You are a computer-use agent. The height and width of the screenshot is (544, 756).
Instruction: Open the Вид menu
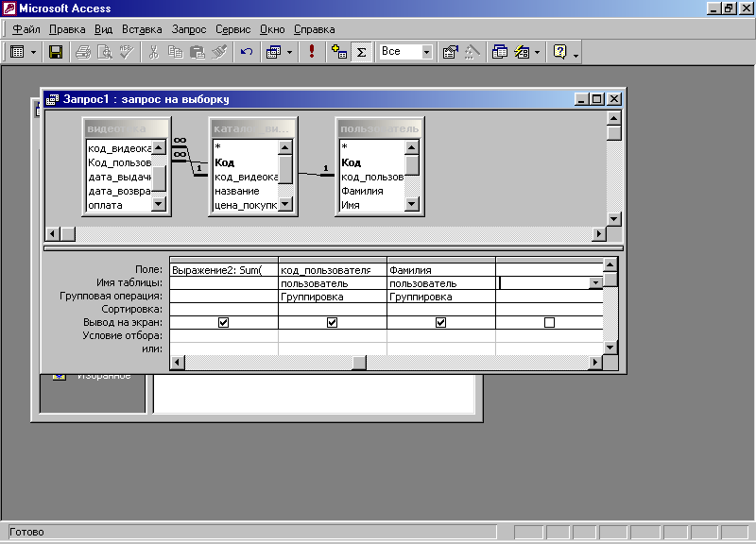tap(103, 29)
